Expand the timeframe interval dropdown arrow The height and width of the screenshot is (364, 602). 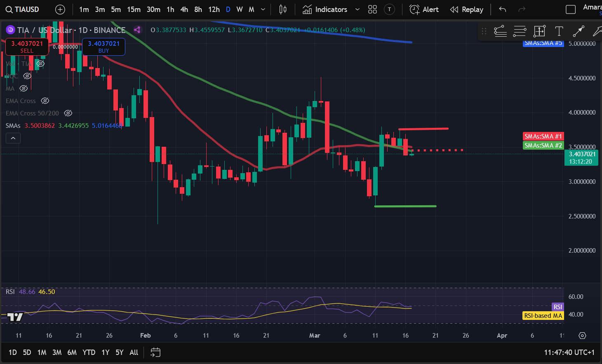(263, 9)
